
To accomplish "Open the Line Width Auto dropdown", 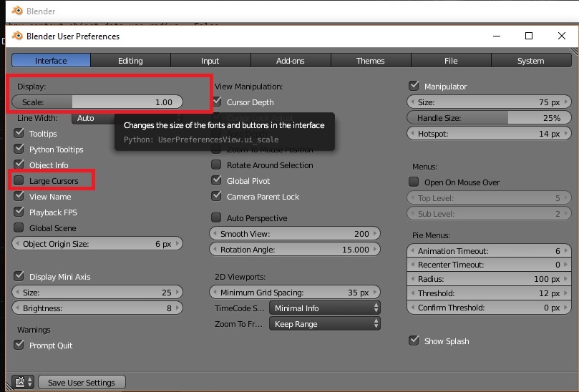I will click(x=93, y=118).
